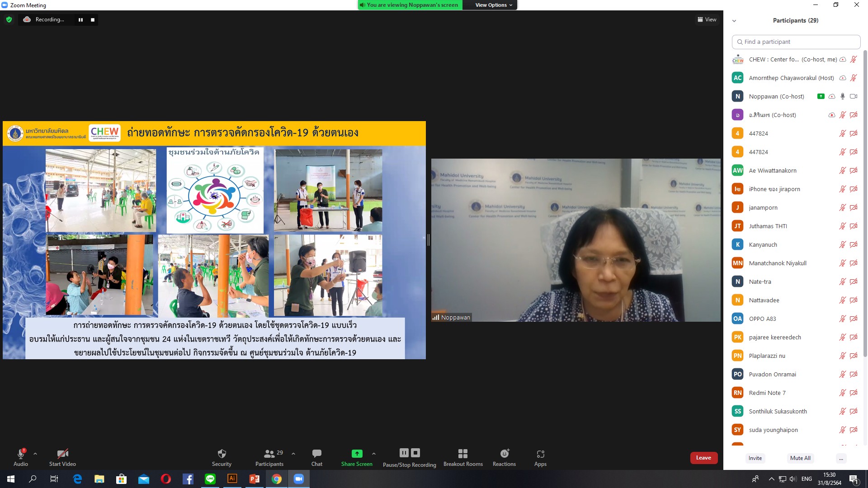The image size is (868, 488).
Task: Click the AC avatar of Amornthep
Action: point(738,78)
